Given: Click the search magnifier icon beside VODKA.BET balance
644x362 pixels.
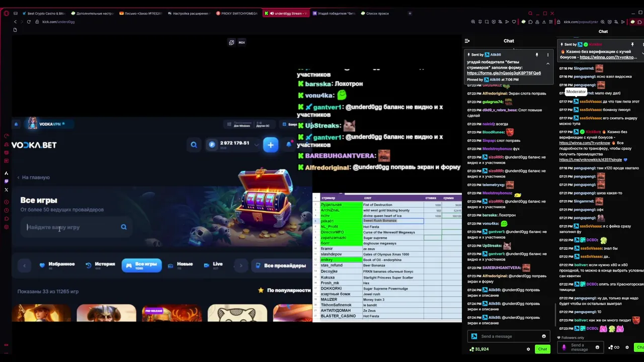Looking at the screenshot, I should 194,145.
